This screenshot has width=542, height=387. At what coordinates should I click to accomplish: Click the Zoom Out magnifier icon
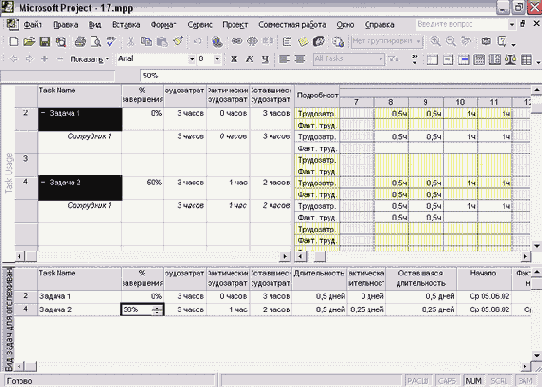click(450, 41)
